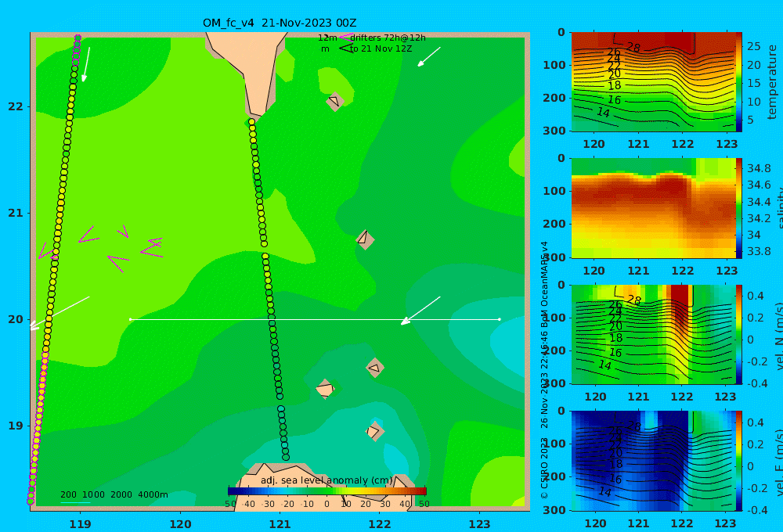Select the "drifters 72h@12h" legend text
The width and height of the screenshot is (783, 532).
click(388, 38)
